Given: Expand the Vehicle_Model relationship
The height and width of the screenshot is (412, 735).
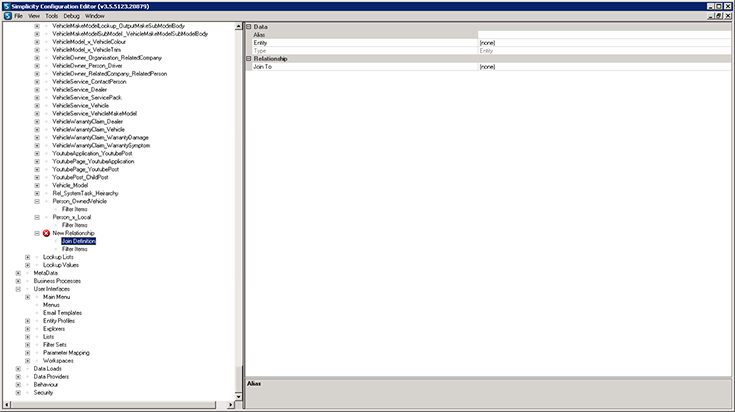Looking at the screenshot, I should (37, 185).
